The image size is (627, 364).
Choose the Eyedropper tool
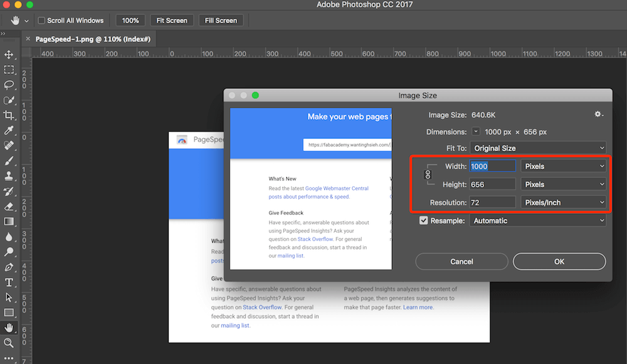9,130
